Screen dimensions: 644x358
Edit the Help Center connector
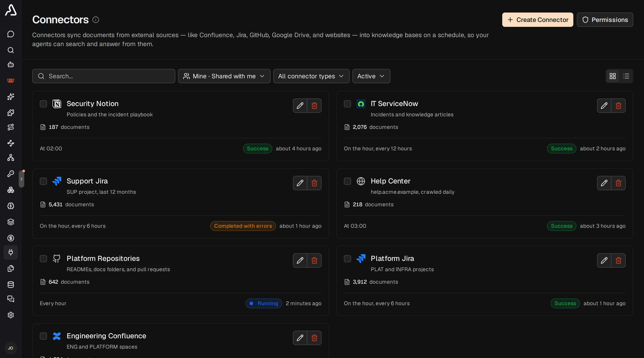pos(604,183)
